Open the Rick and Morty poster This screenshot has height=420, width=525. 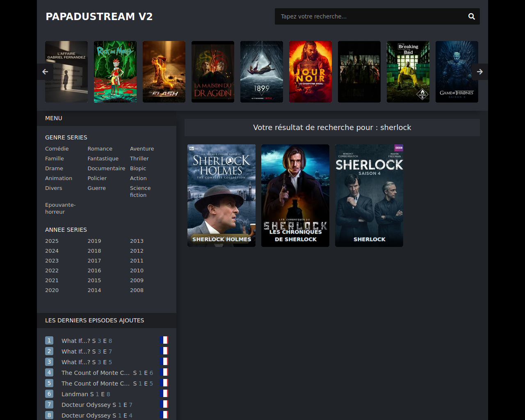click(x=115, y=72)
